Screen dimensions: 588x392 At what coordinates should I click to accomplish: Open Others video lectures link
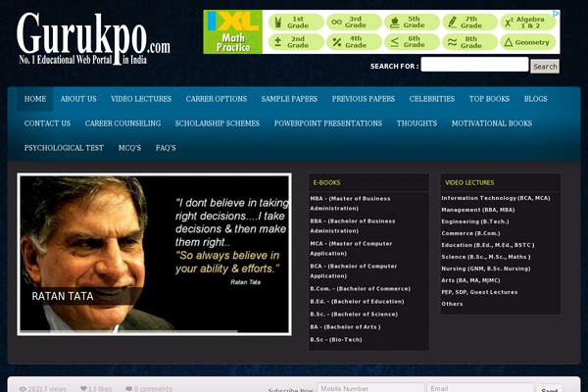click(x=452, y=304)
